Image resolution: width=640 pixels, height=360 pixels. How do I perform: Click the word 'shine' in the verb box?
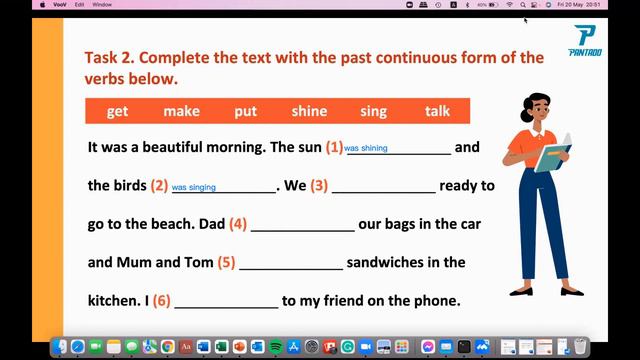[x=309, y=111]
